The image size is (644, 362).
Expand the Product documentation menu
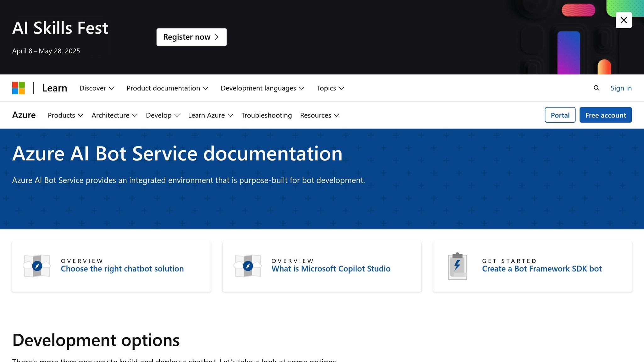[167, 88]
